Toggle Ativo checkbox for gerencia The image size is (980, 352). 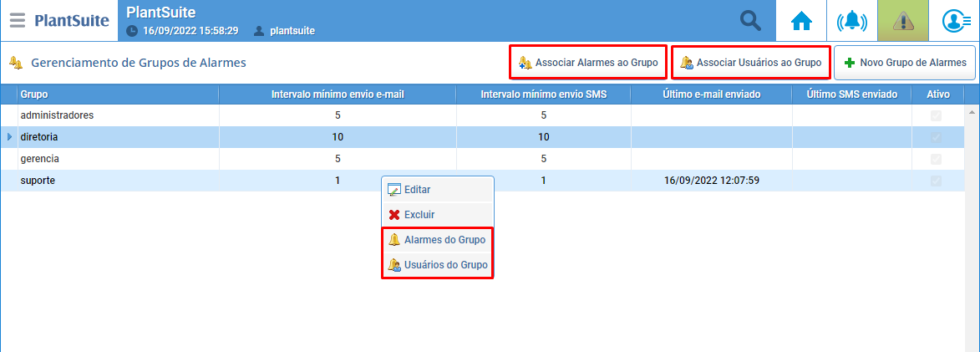[x=936, y=159]
